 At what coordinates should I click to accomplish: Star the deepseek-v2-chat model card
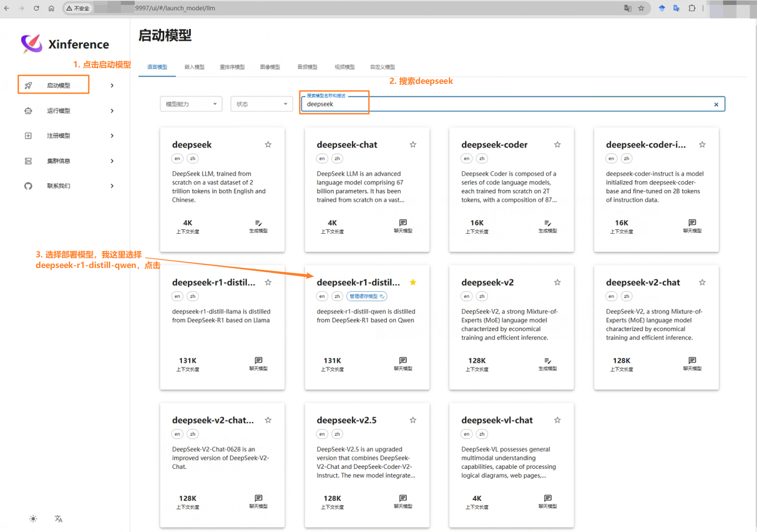pos(702,282)
